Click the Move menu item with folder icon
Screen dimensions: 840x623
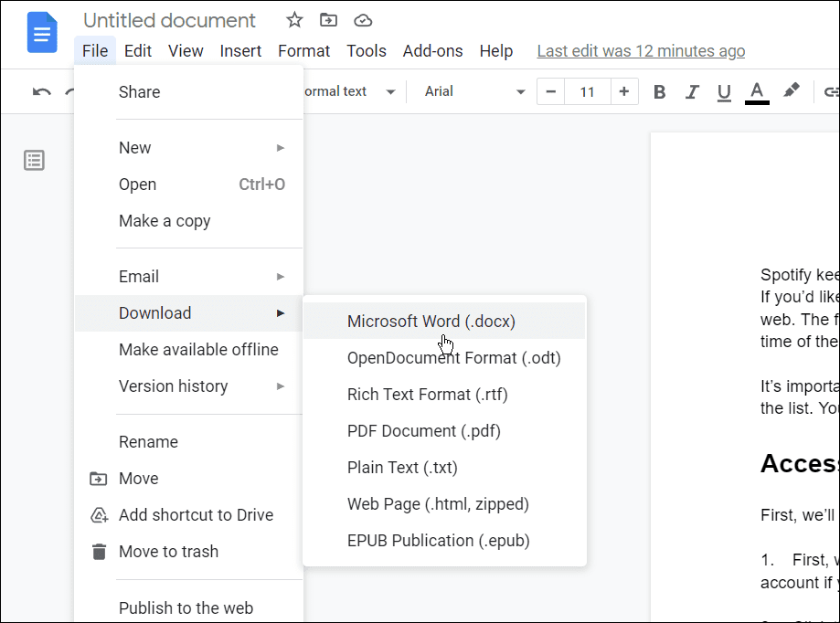point(189,479)
